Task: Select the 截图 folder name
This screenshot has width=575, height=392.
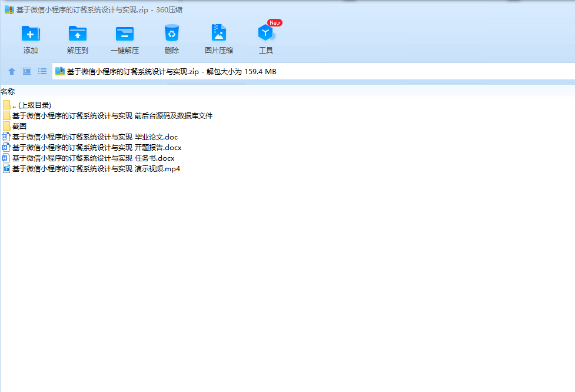Action: pyautogui.click(x=19, y=126)
